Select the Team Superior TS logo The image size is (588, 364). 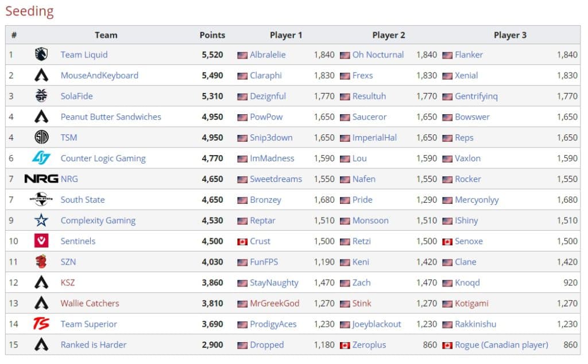click(x=41, y=323)
